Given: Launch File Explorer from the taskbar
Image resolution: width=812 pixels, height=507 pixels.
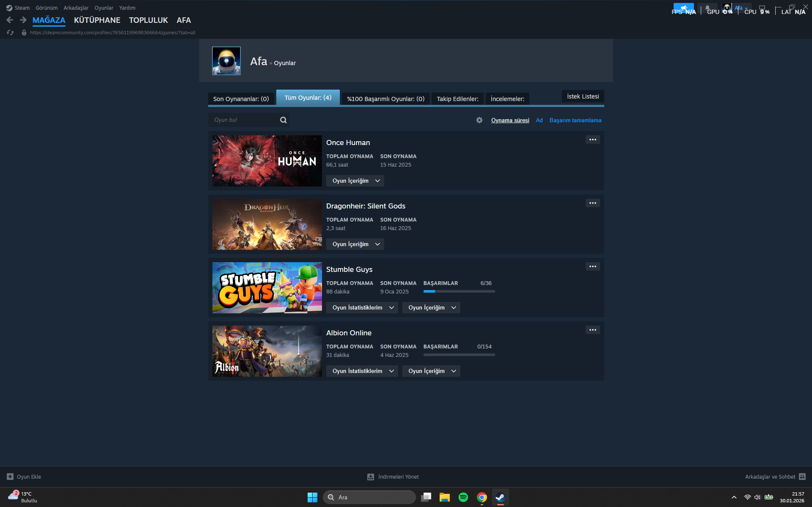Looking at the screenshot, I should 445,497.
